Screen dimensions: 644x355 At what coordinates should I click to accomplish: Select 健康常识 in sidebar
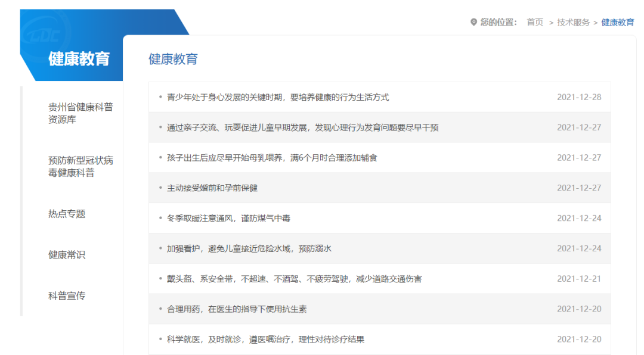[x=67, y=255]
